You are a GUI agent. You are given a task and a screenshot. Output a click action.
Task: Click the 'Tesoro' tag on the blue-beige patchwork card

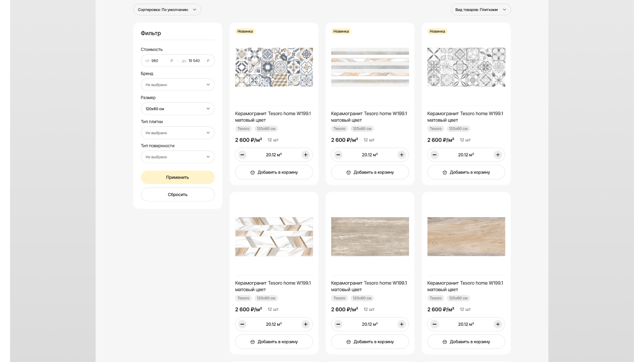(244, 129)
